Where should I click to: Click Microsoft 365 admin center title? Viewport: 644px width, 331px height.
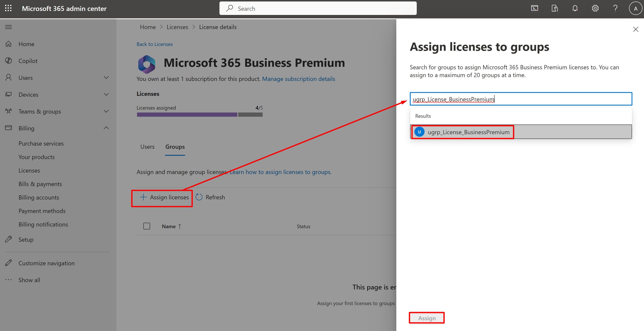tap(64, 8)
